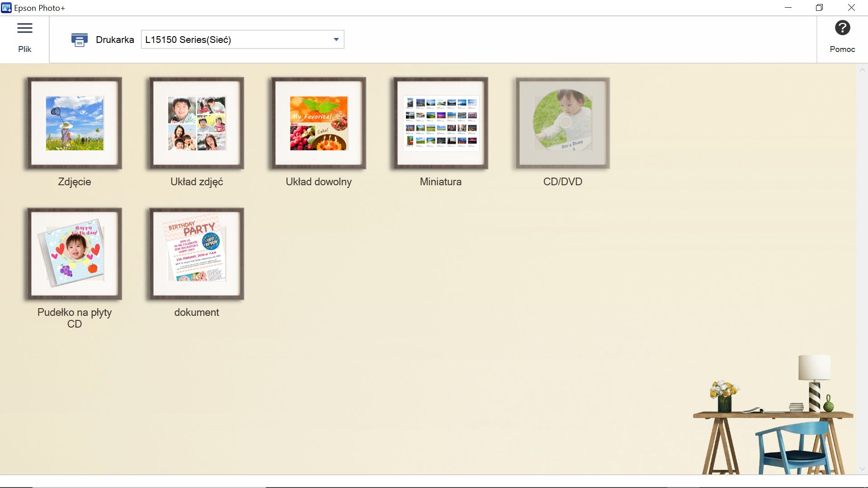Screen dimensions: 868x488
Task: Open the dokument birthday party thumbnail
Action: click(x=197, y=253)
